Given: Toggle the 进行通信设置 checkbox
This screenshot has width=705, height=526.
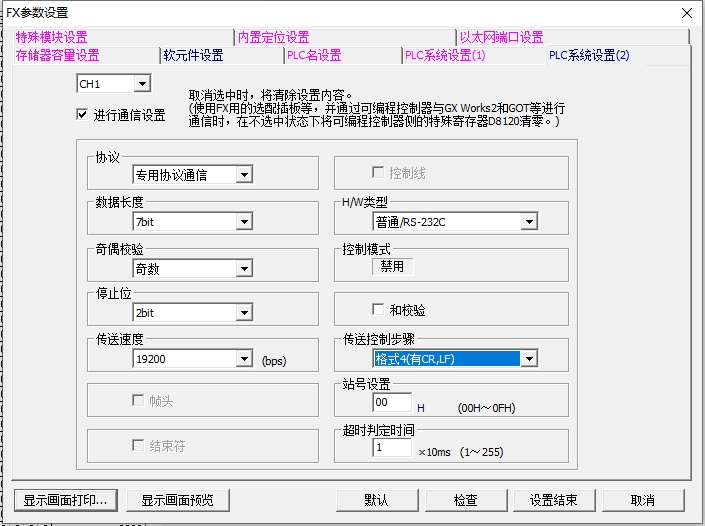Looking at the screenshot, I should tap(82, 115).
